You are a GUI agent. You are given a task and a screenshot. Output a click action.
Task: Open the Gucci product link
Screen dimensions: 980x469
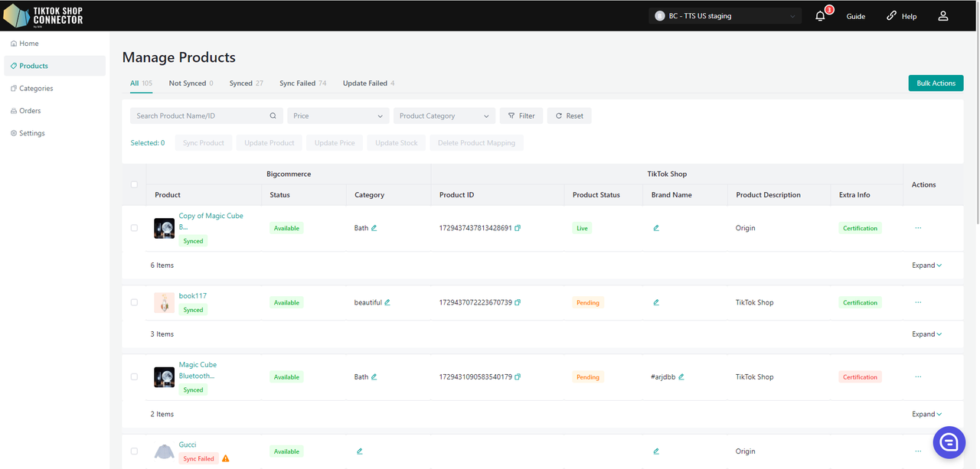[188, 445]
